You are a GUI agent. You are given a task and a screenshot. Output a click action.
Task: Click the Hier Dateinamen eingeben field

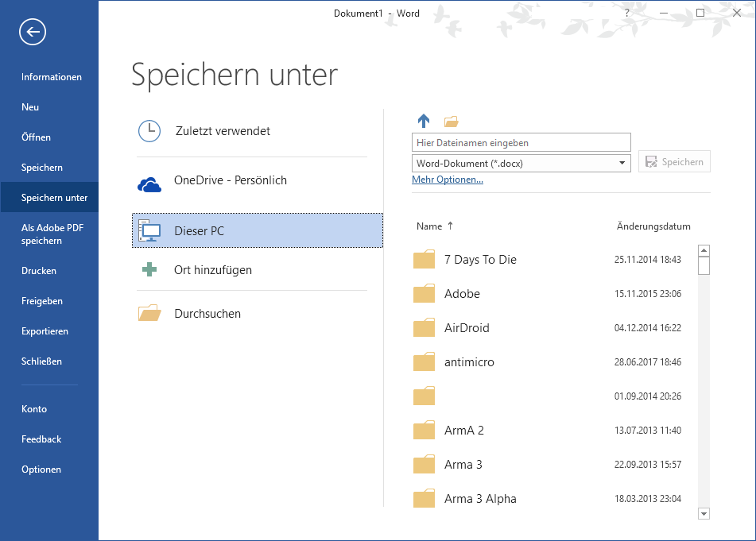pos(521,142)
